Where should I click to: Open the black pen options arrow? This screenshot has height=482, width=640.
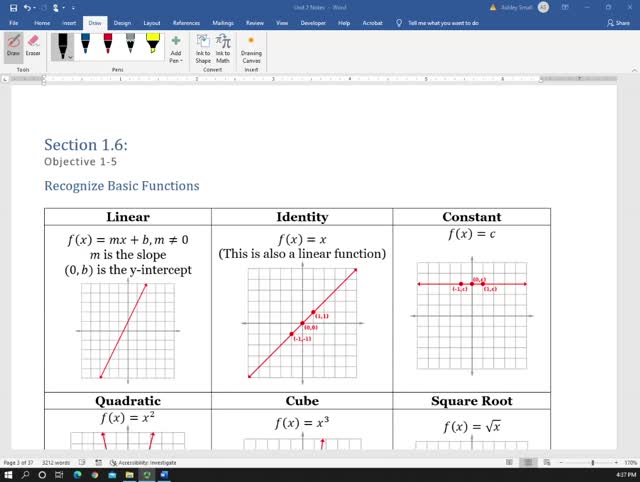click(71, 57)
